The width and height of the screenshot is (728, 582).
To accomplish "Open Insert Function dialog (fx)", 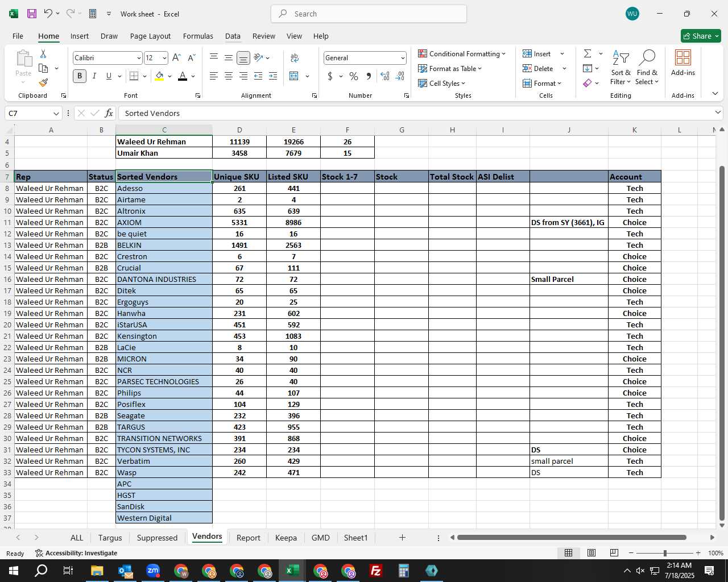I will 109,113.
